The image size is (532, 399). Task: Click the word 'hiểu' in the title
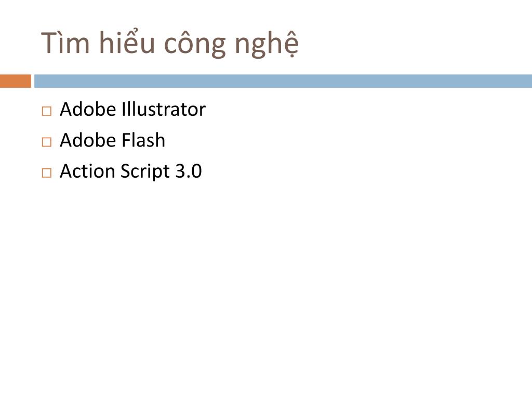click(127, 42)
